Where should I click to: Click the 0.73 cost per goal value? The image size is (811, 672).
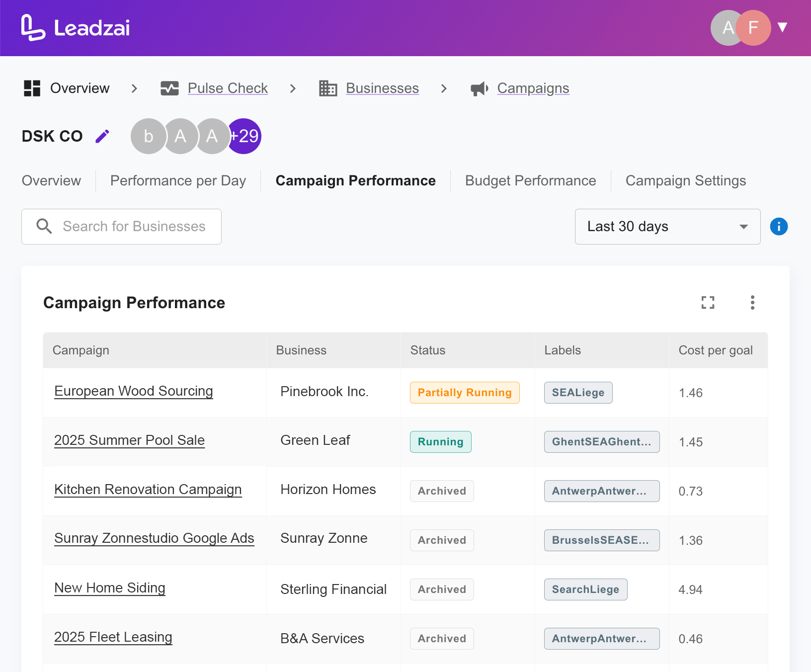(691, 492)
